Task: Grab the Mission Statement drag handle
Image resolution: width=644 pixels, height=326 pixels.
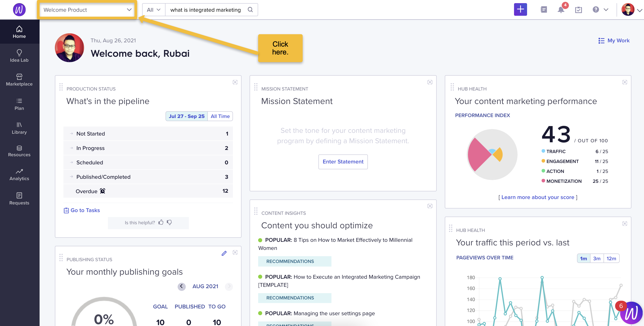Action: tap(255, 87)
